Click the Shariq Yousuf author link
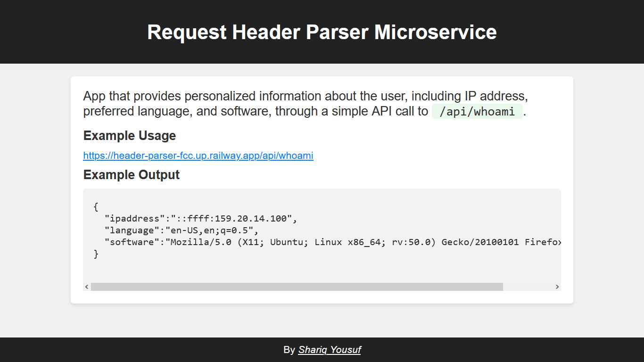 click(329, 350)
